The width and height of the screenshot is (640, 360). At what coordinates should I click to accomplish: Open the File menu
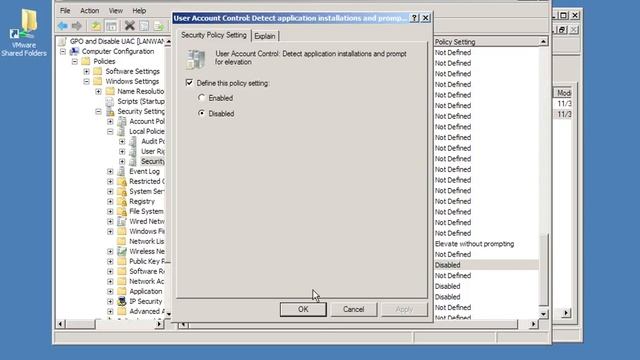coord(65,11)
